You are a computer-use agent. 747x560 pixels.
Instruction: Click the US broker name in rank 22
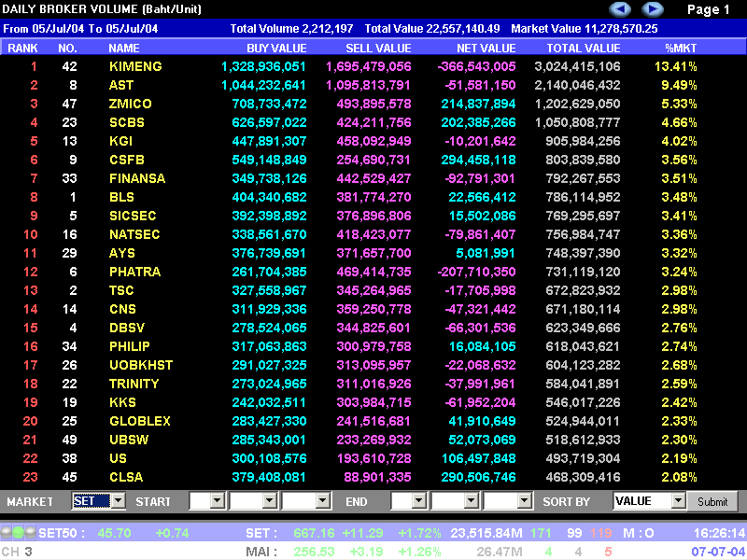point(118,458)
